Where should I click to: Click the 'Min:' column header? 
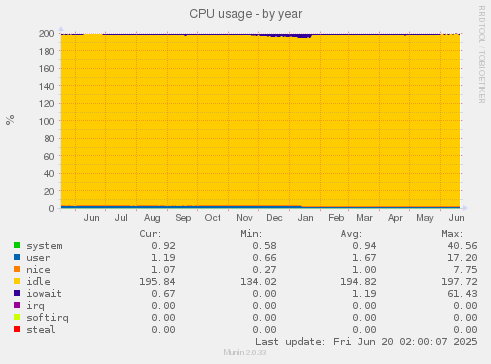(251, 234)
